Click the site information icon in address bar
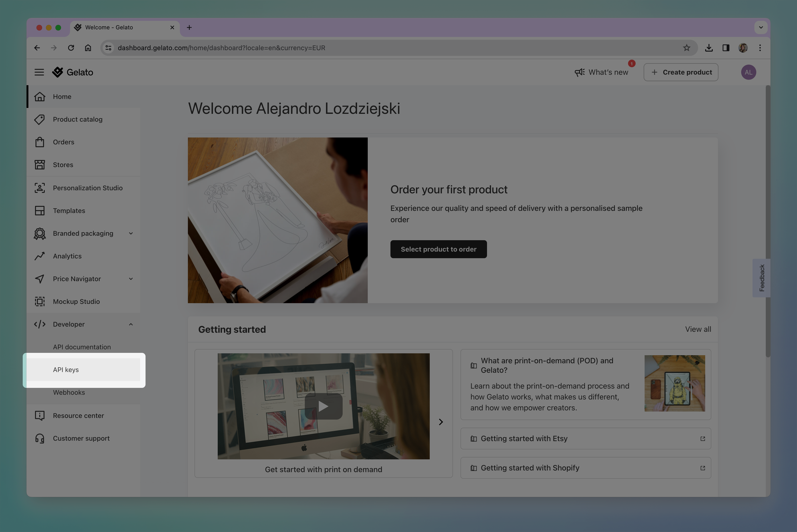This screenshot has width=797, height=532. [x=109, y=48]
